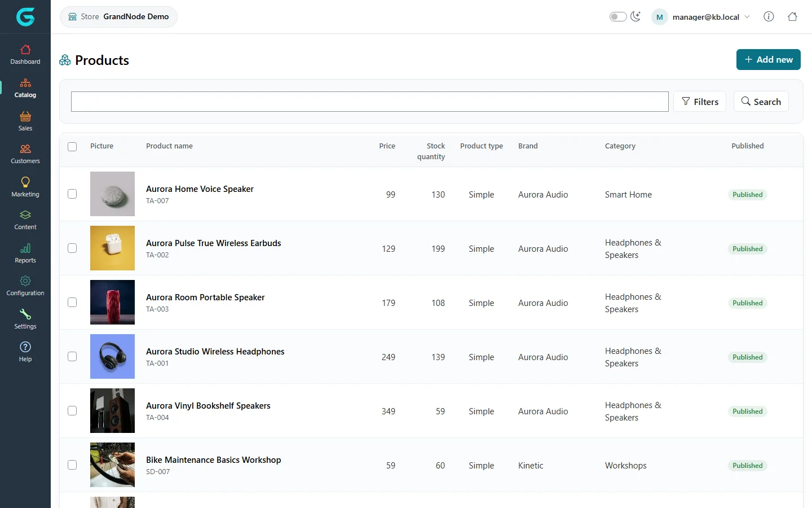Click the product search input field
This screenshot has height=508, width=812.
coord(369,102)
